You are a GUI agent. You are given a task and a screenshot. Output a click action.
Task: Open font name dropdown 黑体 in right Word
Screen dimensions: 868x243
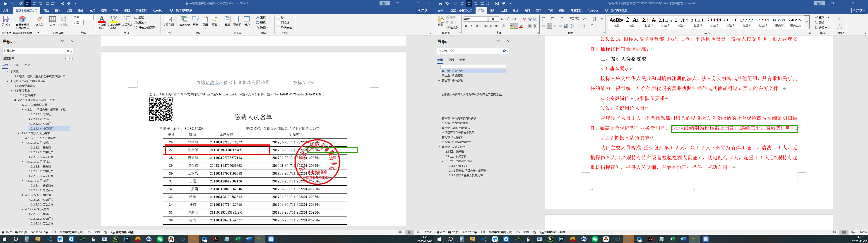tap(486, 19)
